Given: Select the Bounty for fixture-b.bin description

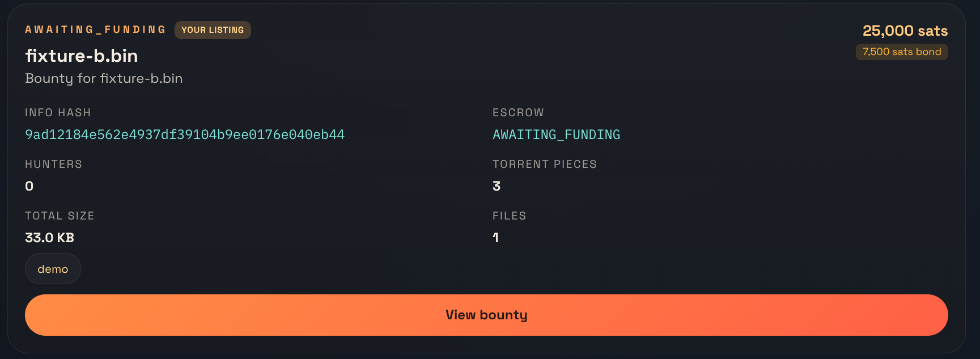Looking at the screenshot, I should (104, 78).
